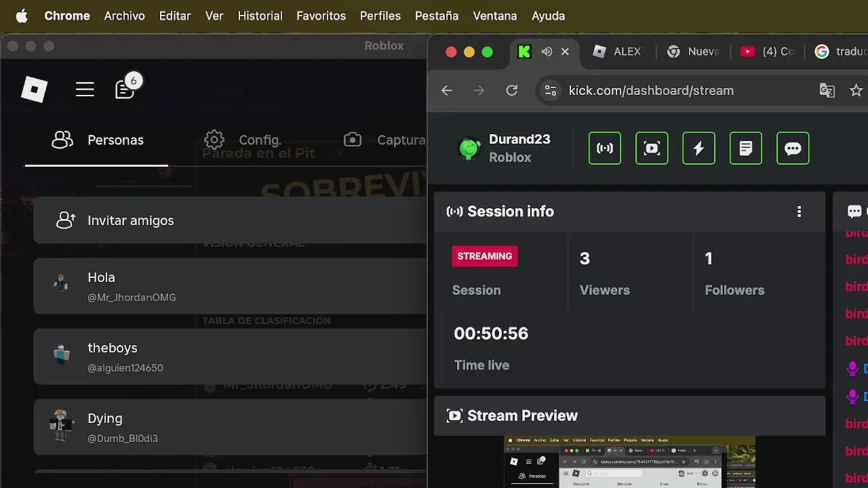The width and height of the screenshot is (868, 488).
Task: Click the Kick tab favicon
Action: [524, 52]
